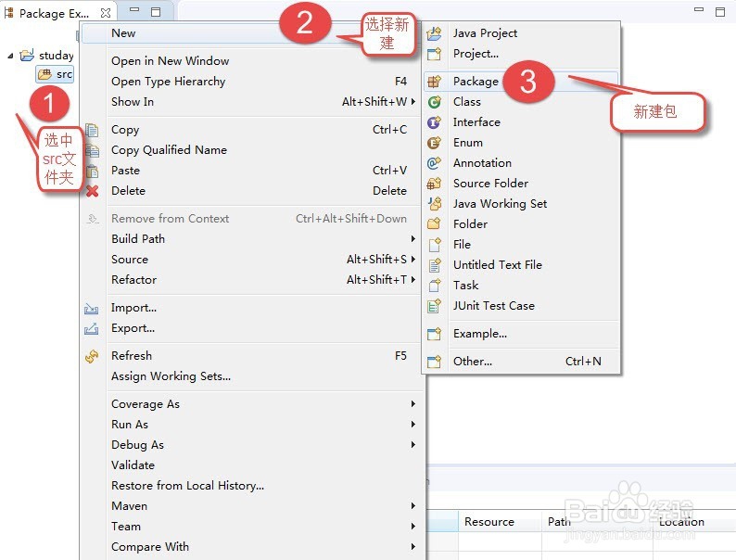This screenshot has width=736, height=560.
Task: Maximize the editor area
Action: 720,12
